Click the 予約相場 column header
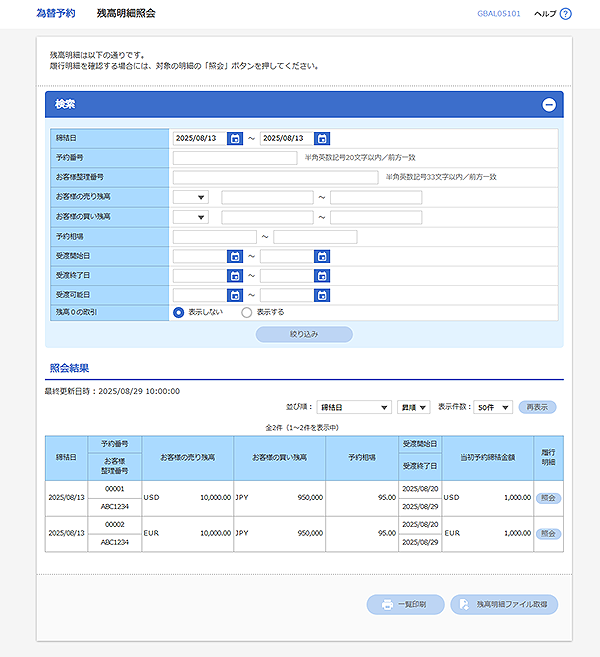Screen dimensions: 600x657 click(x=362, y=458)
